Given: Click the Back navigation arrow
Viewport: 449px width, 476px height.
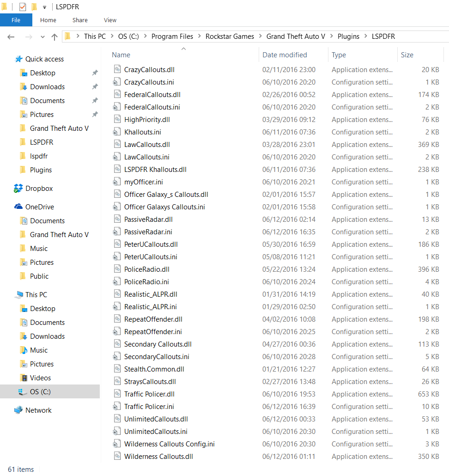Looking at the screenshot, I should click(11, 37).
